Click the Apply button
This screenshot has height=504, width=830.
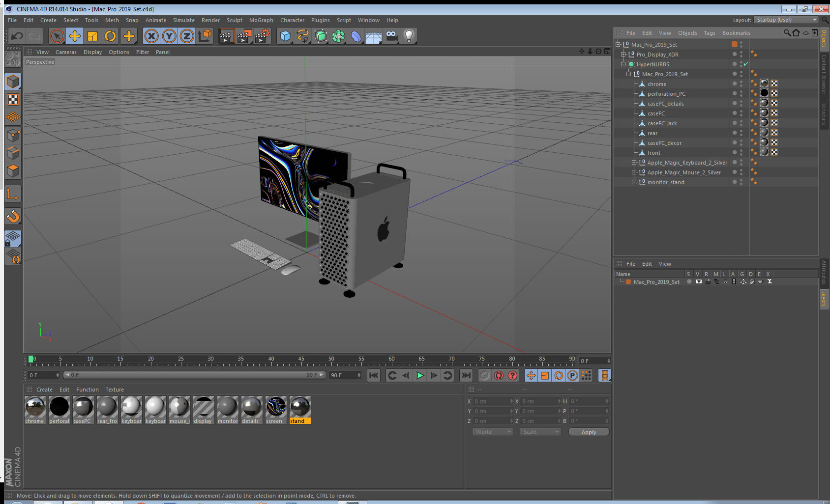click(589, 432)
